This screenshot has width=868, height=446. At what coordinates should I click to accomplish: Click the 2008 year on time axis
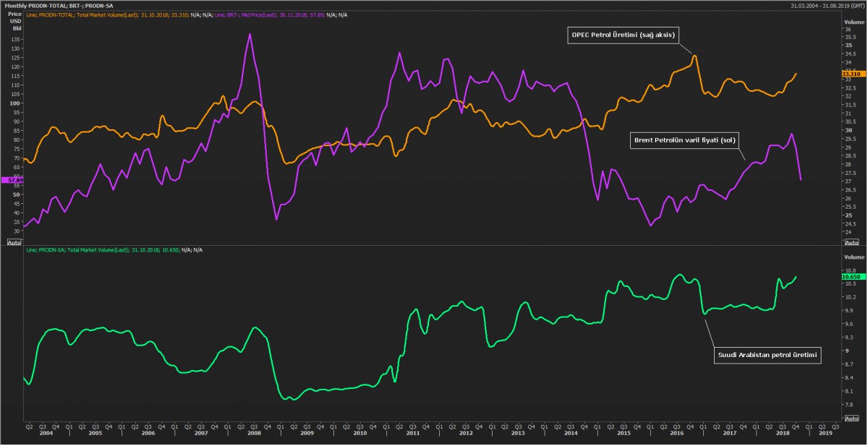(254, 432)
